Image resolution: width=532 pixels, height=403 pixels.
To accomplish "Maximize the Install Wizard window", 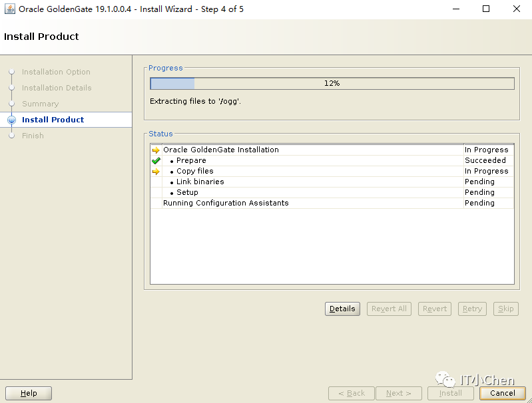I will (486, 9).
